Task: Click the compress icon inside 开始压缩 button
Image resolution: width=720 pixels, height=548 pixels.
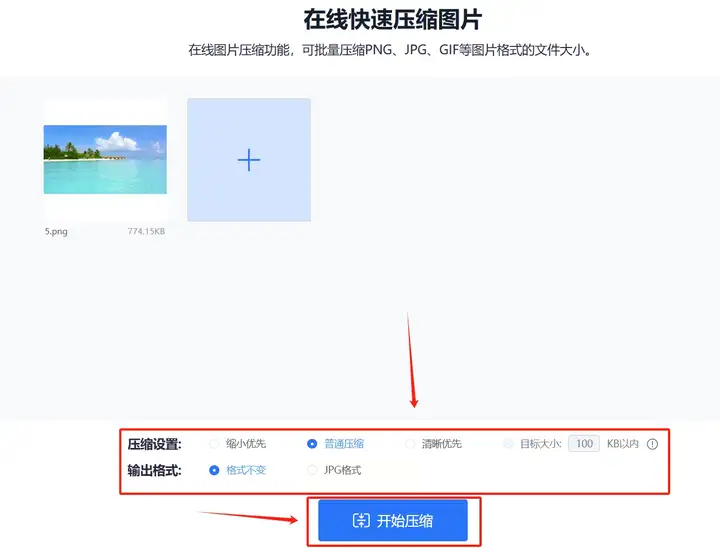Action: (361, 520)
